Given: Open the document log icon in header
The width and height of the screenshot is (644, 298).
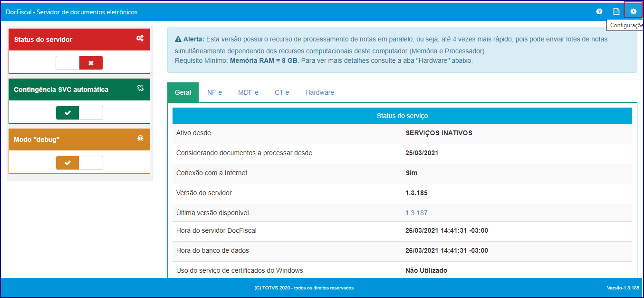Looking at the screenshot, I should coord(616,11).
